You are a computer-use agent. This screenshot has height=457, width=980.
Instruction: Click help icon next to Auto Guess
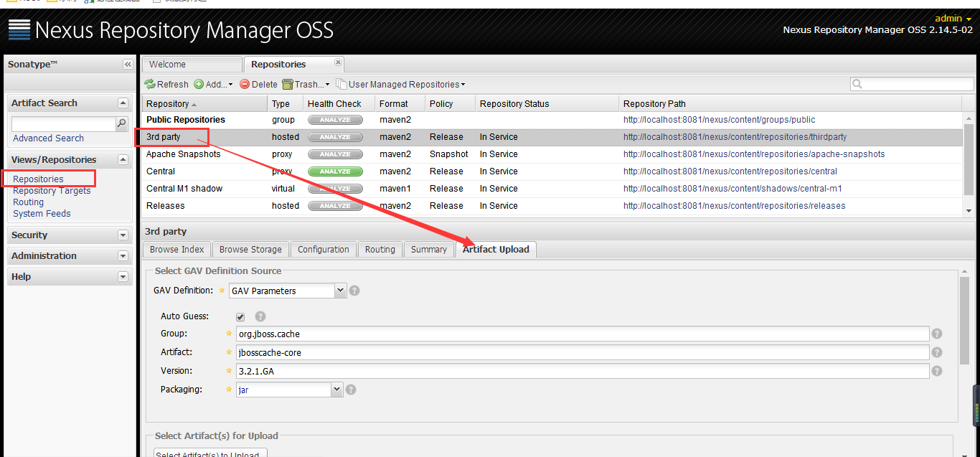260,316
